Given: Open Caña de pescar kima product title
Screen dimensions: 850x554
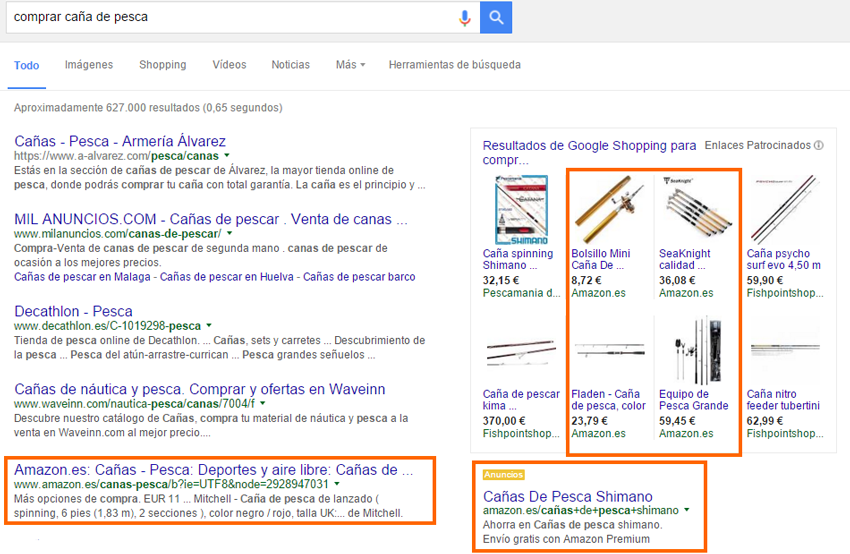Looking at the screenshot, I should (x=521, y=400).
